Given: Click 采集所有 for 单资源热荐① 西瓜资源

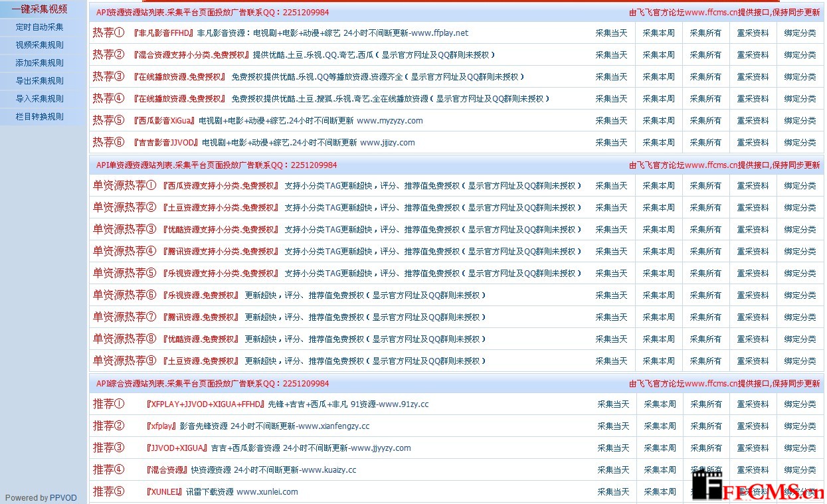Looking at the screenshot, I should (705, 186).
